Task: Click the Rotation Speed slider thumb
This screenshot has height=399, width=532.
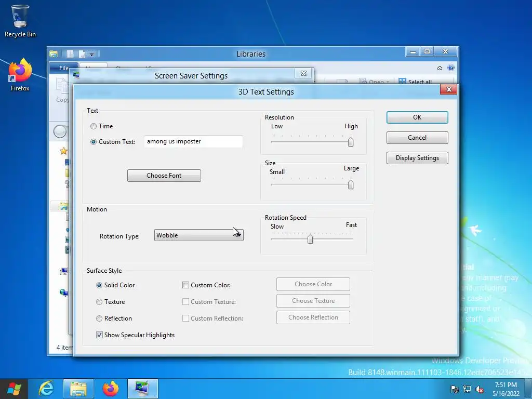Action: 310,239
